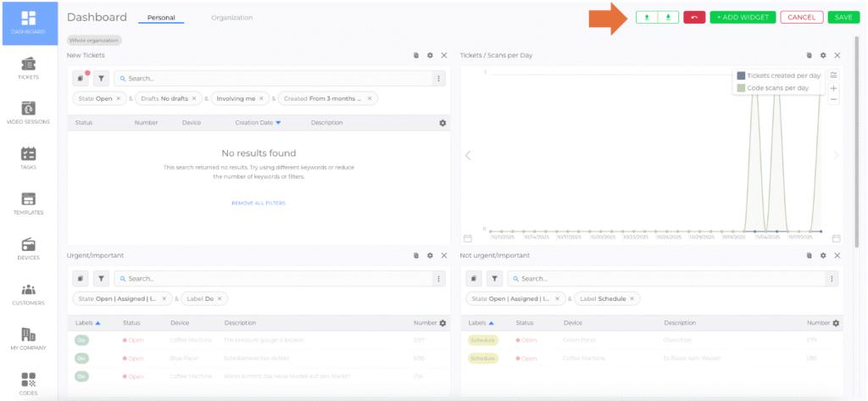Click the Add Widget button
This screenshot has height=401, width=868.
point(743,17)
